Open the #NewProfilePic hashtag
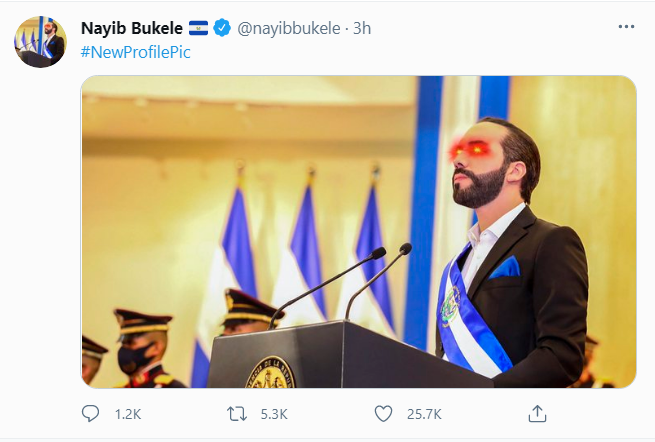The width and height of the screenshot is (655, 442). [135, 52]
